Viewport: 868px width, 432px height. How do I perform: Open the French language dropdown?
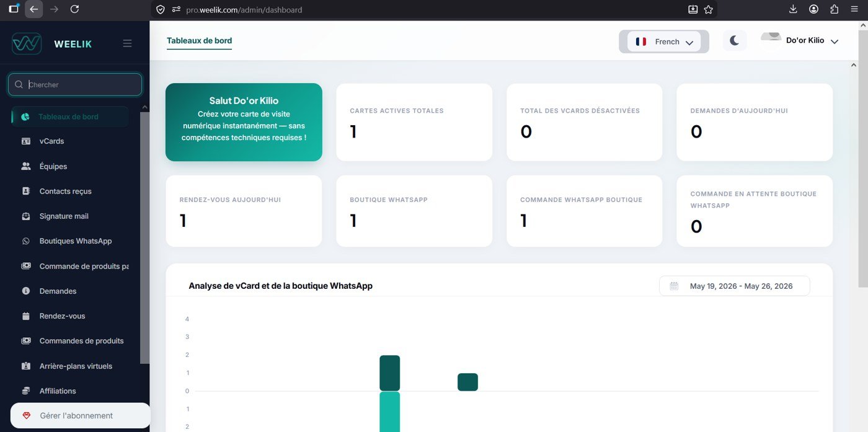[x=664, y=42]
